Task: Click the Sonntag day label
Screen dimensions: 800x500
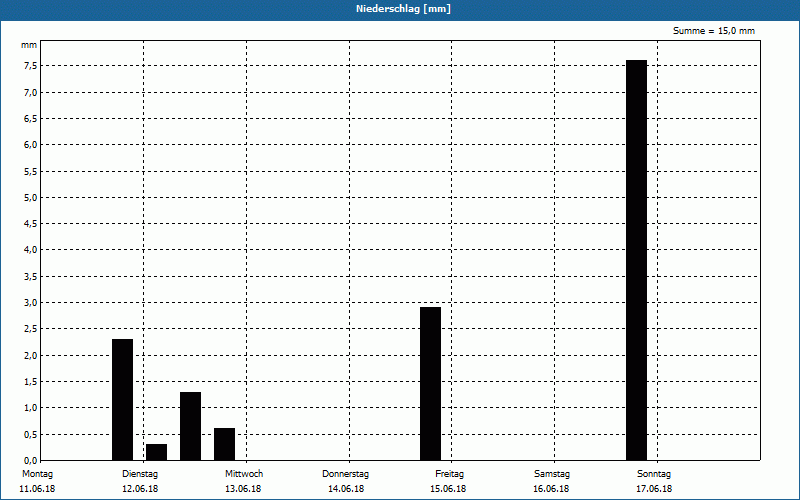Action: [x=654, y=474]
